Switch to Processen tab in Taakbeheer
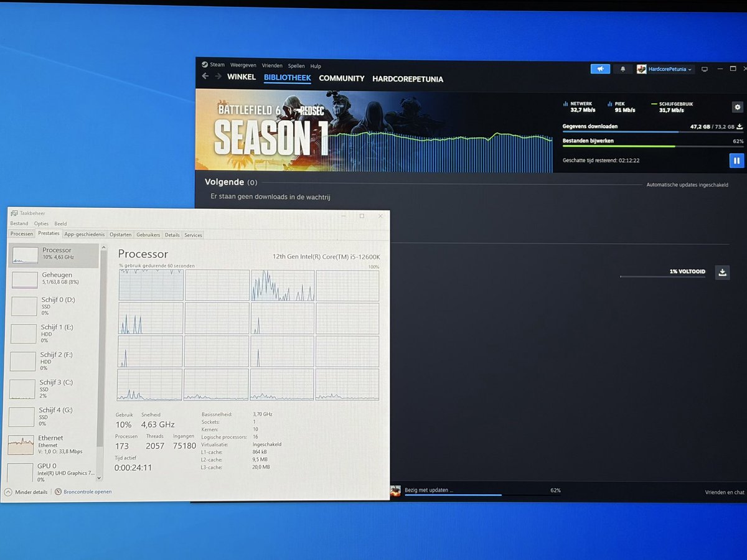747x560 pixels. [x=22, y=234]
